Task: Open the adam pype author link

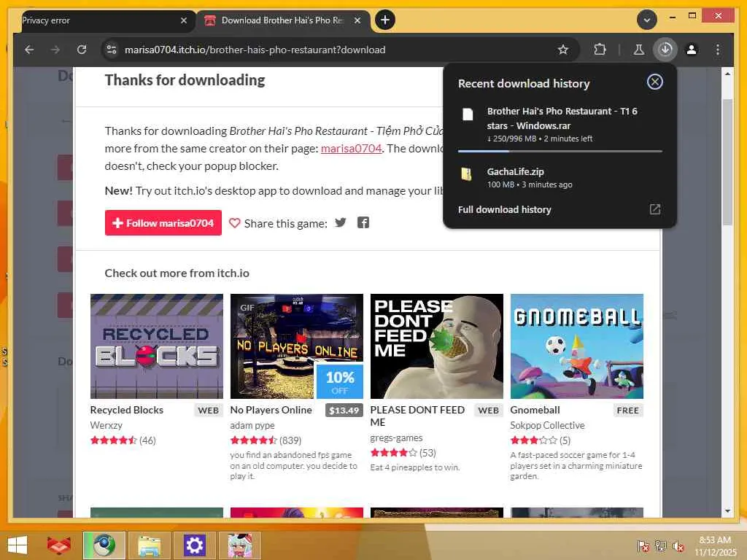Action: [252, 425]
